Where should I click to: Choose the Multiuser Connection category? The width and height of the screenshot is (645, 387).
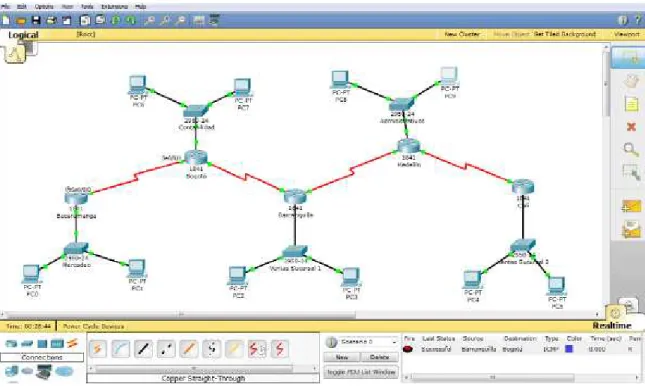click(64, 372)
